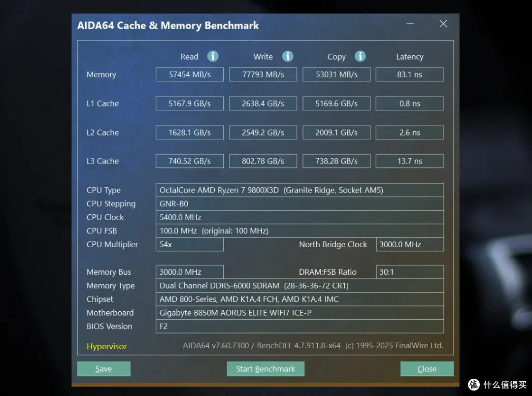
Task: Select L3 Cache write 802.78 GB/s
Action: tap(263, 161)
